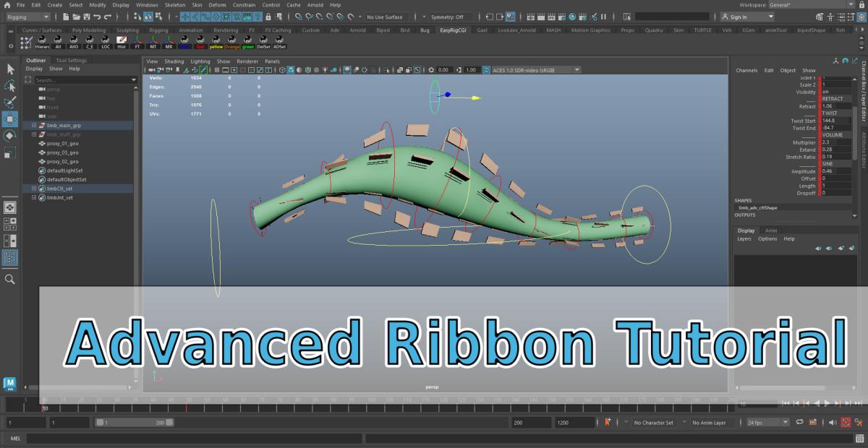Open the Deform menu

click(217, 5)
